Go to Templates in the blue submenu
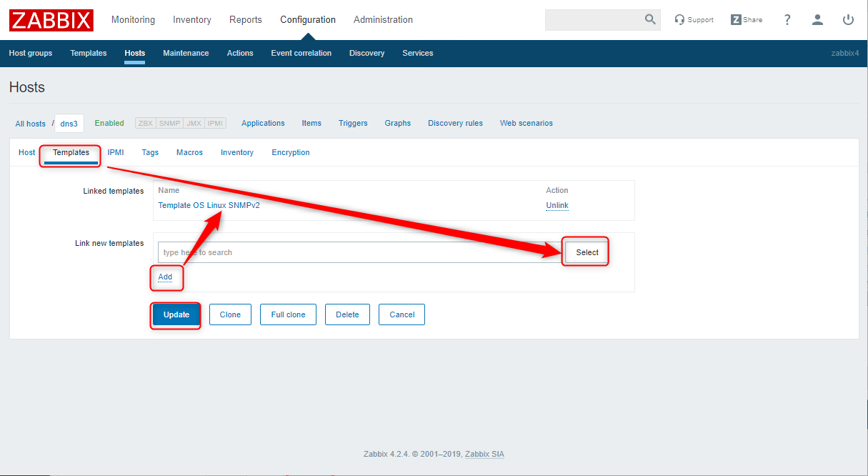 89,53
